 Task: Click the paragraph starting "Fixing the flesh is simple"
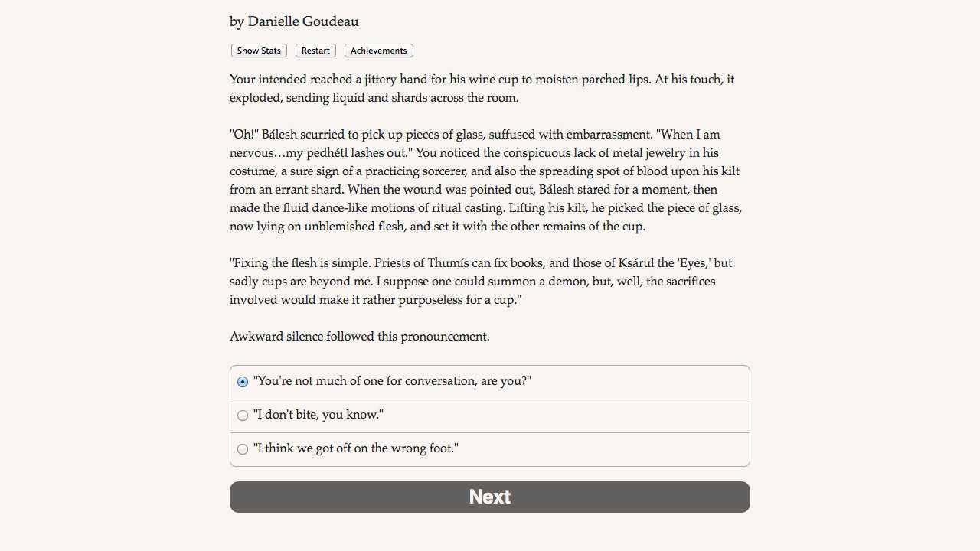[x=481, y=282]
